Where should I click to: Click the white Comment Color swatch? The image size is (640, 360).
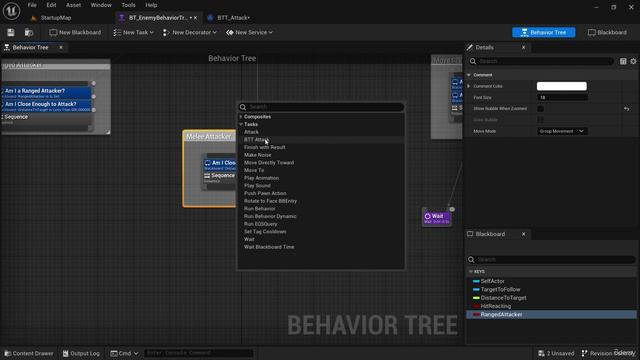coord(562,86)
